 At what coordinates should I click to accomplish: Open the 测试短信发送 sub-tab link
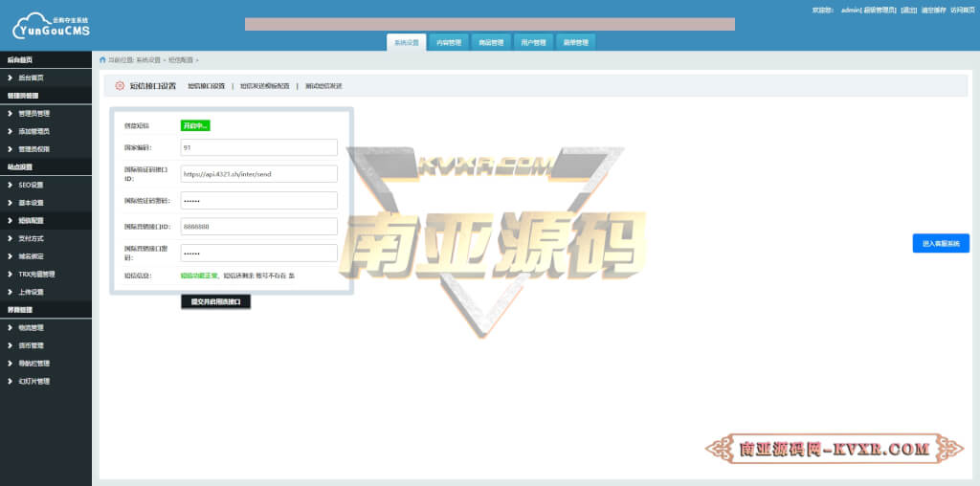click(x=323, y=86)
